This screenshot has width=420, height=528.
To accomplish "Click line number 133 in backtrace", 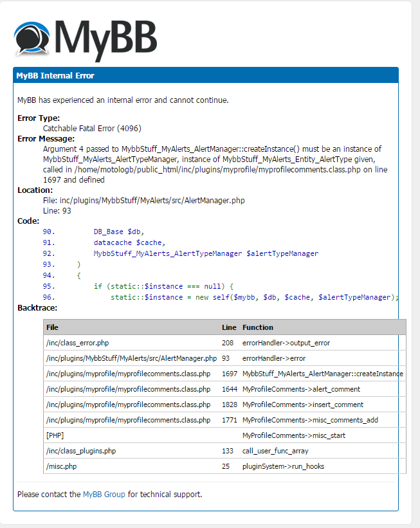I will 227,451.
